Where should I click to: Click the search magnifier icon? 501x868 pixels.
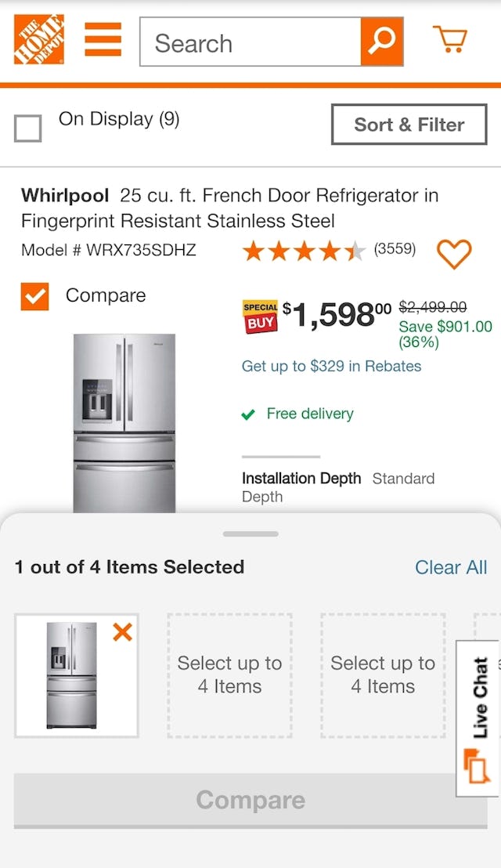(381, 42)
